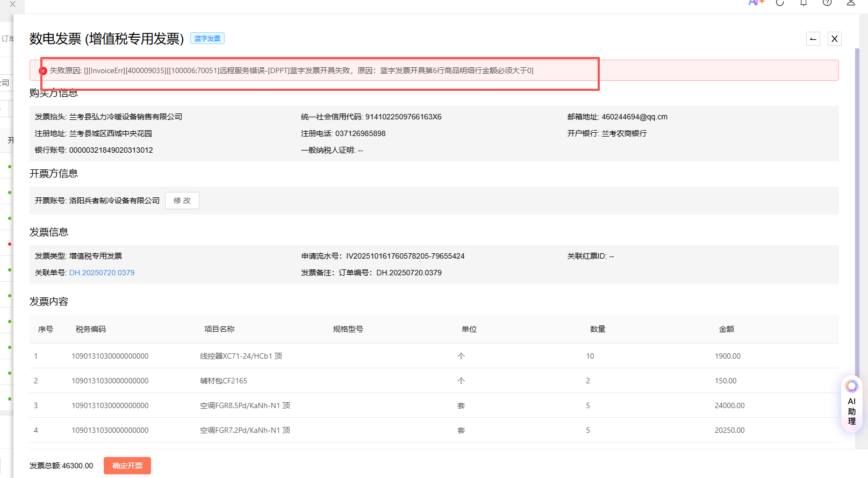Click amount 150.00 in row 2
The image size is (868, 478).
coord(726,381)
